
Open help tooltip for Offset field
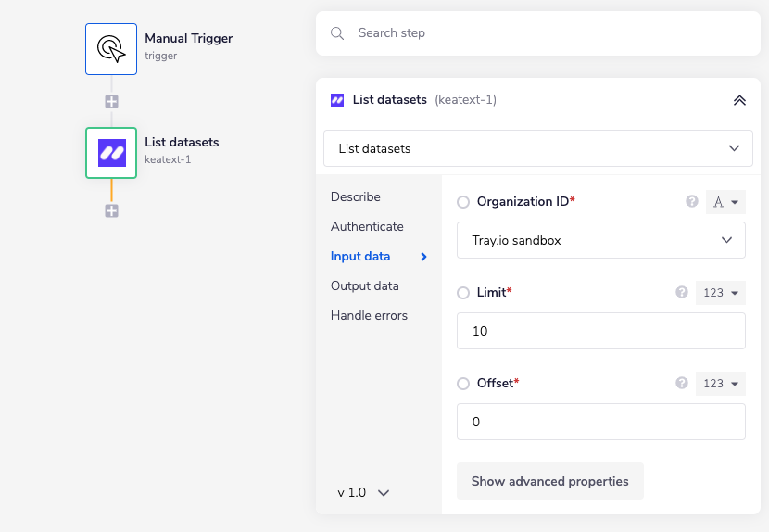(x=682, y=383)
